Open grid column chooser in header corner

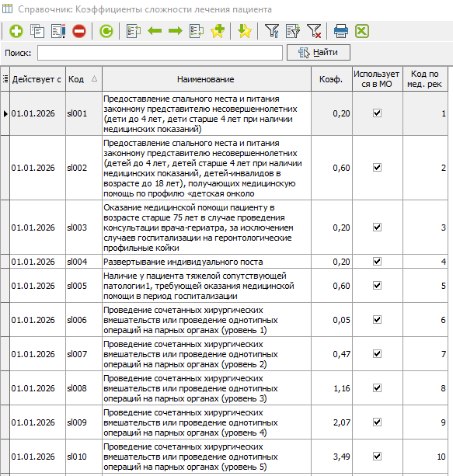coord(5,79)
